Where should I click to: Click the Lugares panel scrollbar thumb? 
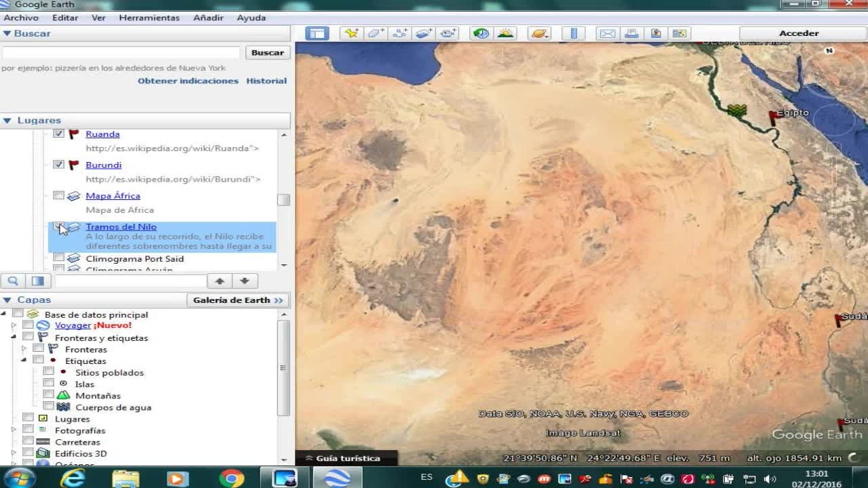coord(283,200)
